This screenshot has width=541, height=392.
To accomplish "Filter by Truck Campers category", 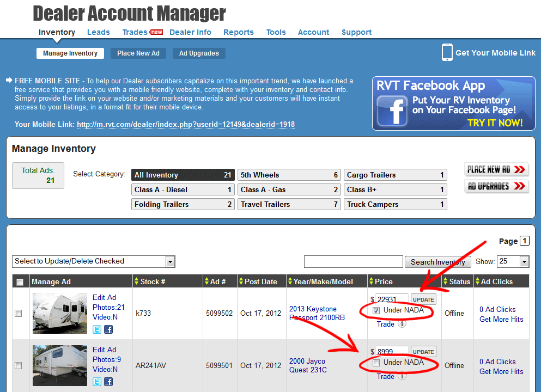I will (396, 205).
